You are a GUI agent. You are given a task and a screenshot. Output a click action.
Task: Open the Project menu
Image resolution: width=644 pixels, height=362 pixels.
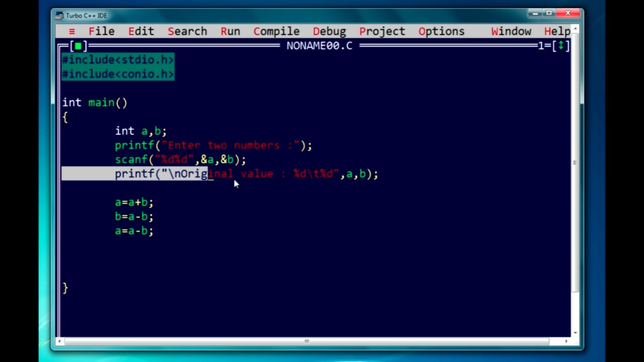pyautogui.click(x=382, y=31)
